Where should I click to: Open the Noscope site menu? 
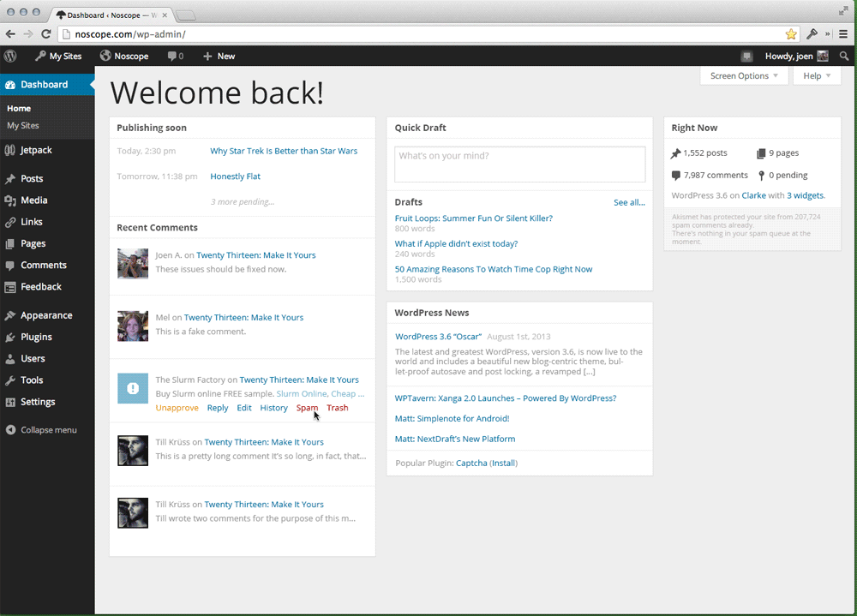(124, 56)
